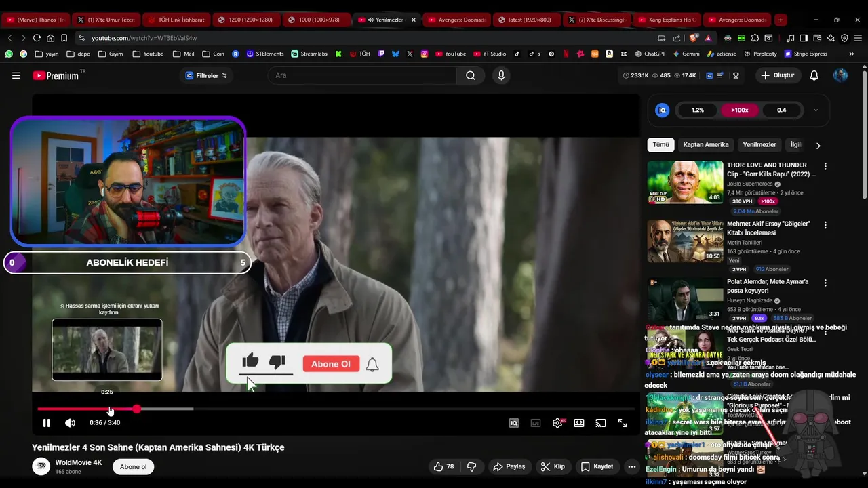
Task: Open the Brave wallet icon
Action: point(817,38)
